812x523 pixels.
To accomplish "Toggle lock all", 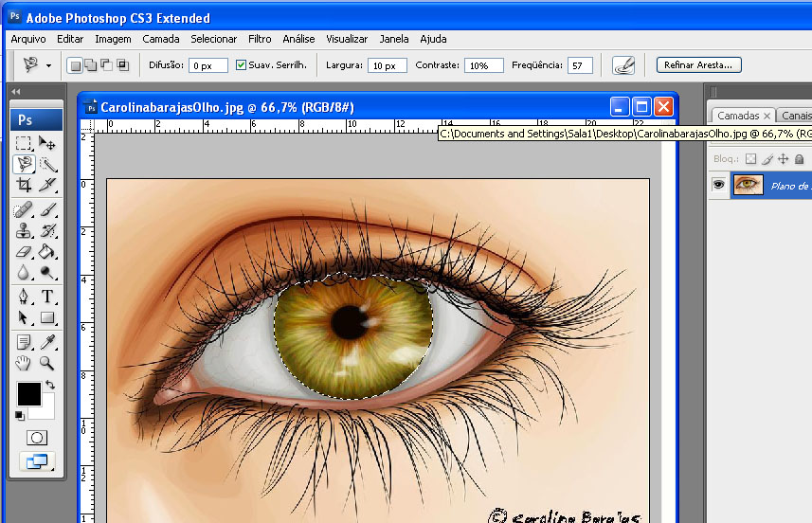I will (800, 159).
